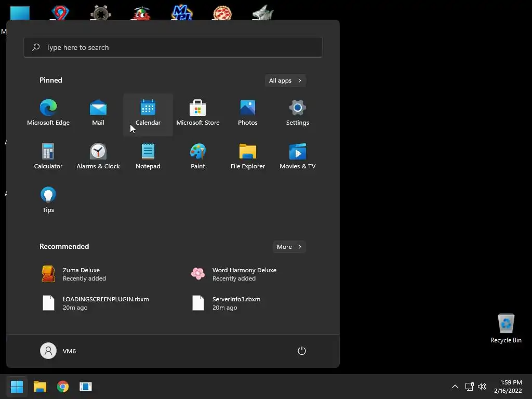The height and width of the screenshot is (399, 532).
Task: Select the Recycle Bin desktop icon
Action: pyautogui.click(x=506, y=328)
